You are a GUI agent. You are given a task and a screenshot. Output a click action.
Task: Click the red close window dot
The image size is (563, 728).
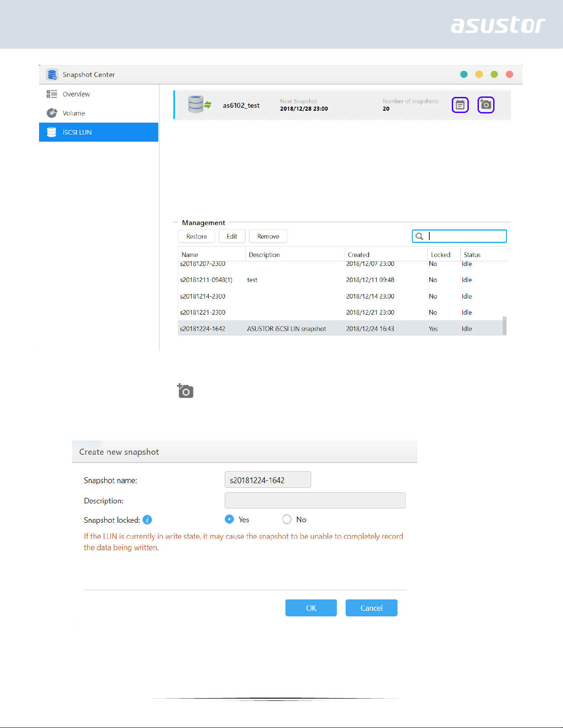point(509,74)
